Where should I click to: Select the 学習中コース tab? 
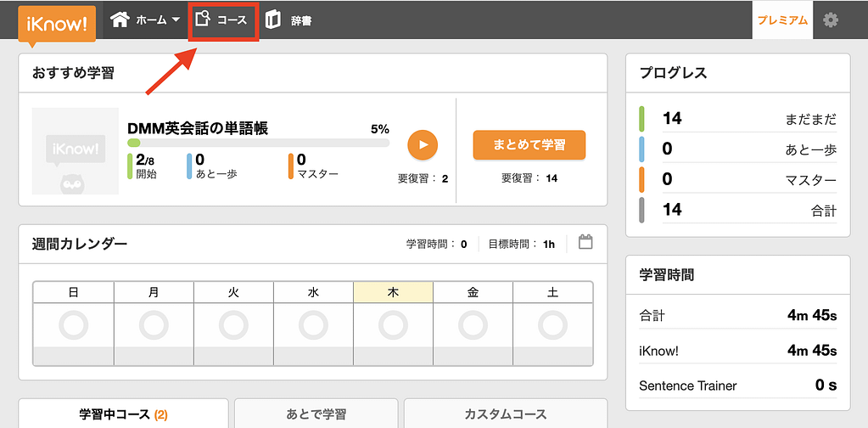(x=123, y=414)
